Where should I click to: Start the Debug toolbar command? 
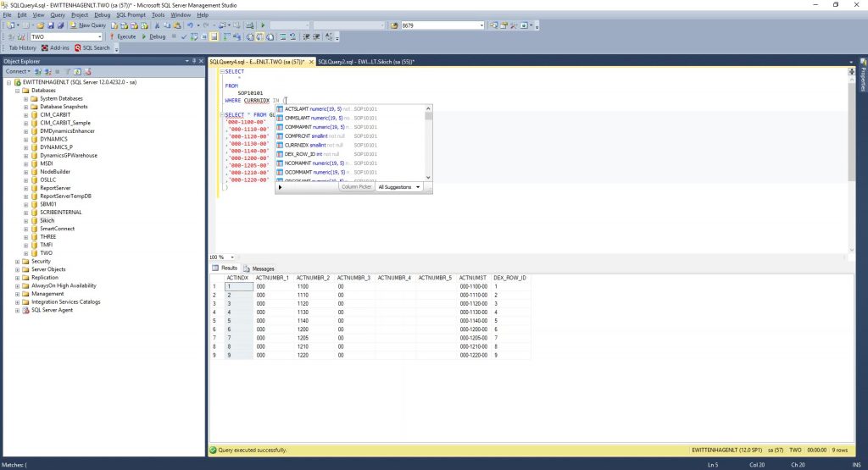[155, 36]
